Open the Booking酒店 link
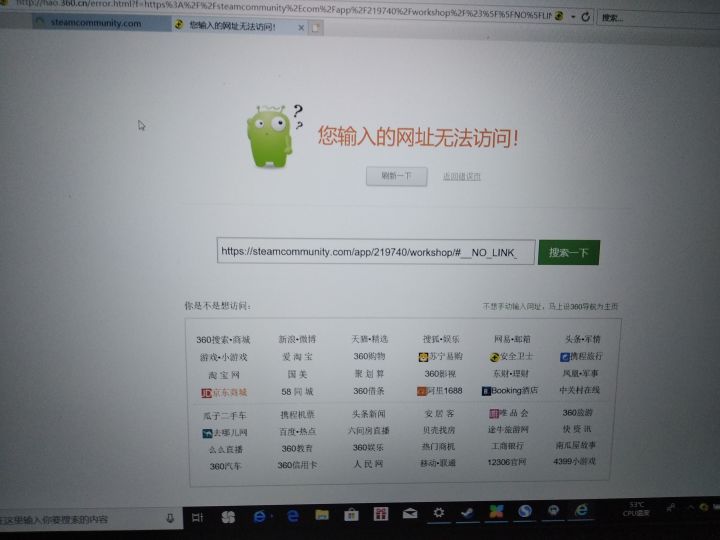Screen dimensions: 720x540 click(510, 391)
